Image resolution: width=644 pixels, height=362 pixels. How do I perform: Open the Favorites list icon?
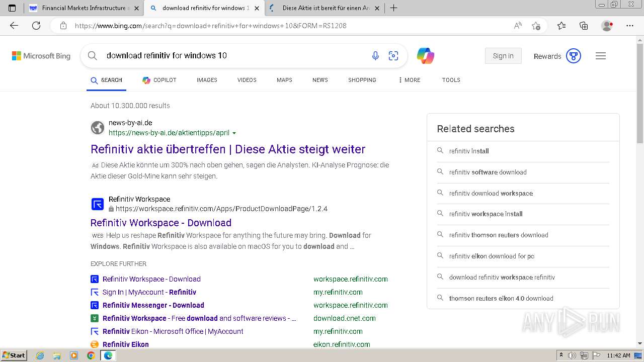561,26
